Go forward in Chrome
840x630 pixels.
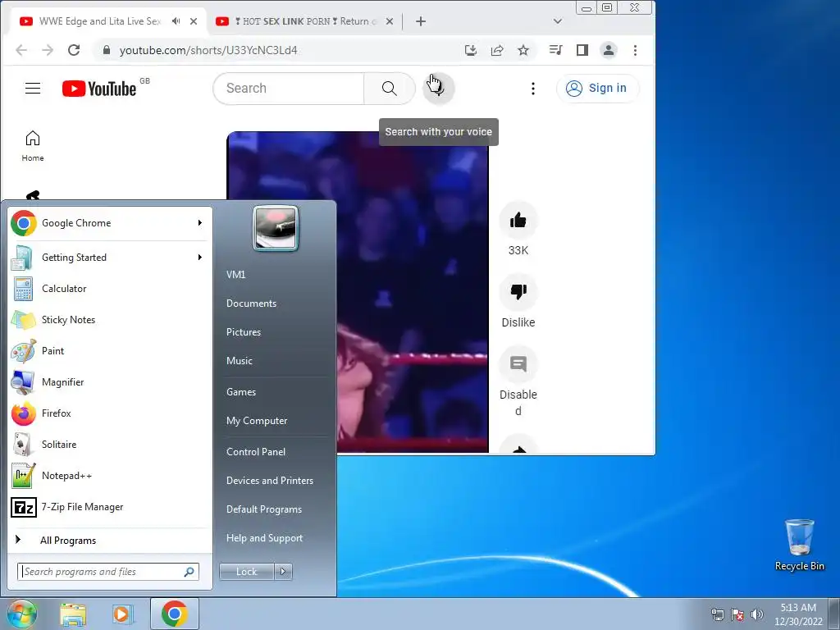tap(48, 50)
